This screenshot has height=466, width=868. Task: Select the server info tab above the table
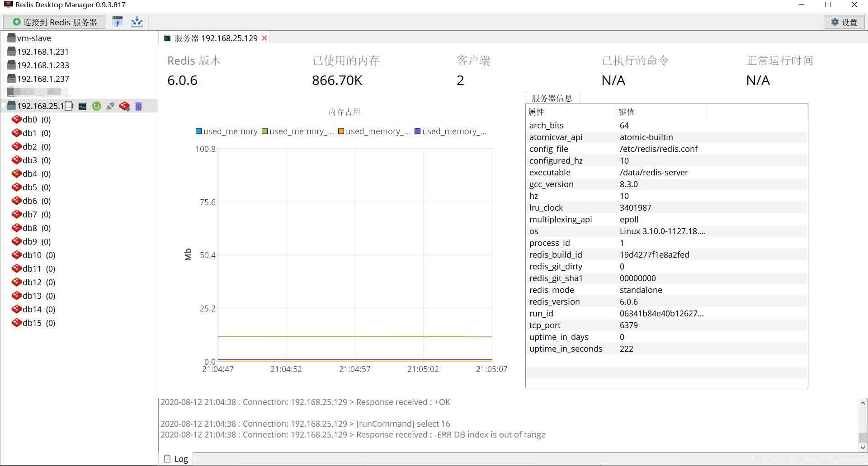(x=552, y=98)
